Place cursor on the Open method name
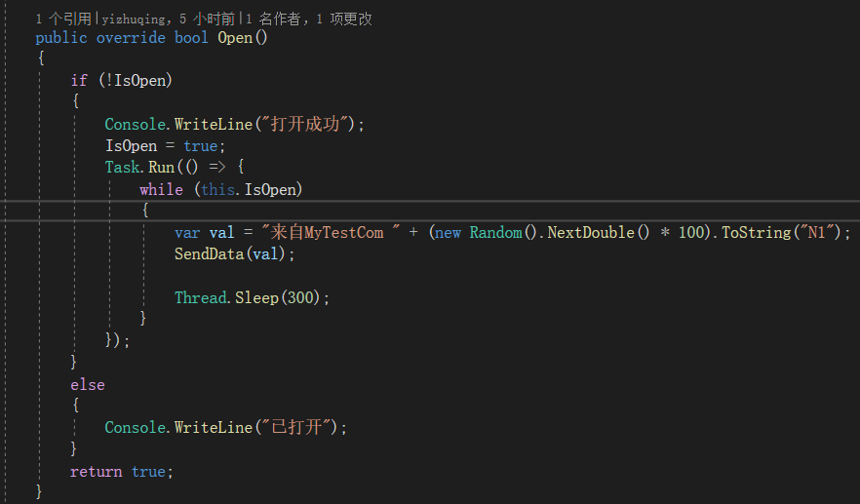 point(235,38)
